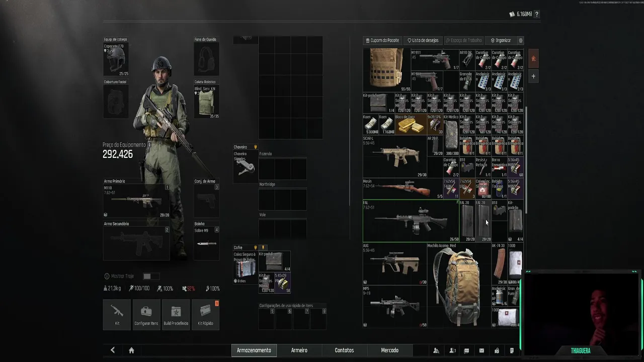Select the Caixa Soc. Simples 80/80 item

click(x=484, y=189)
